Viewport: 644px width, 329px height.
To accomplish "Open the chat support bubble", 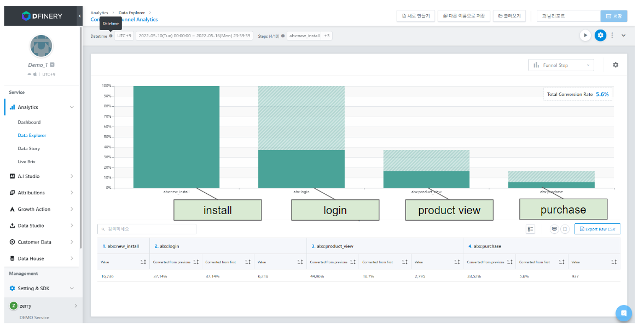I will point(623,313).
